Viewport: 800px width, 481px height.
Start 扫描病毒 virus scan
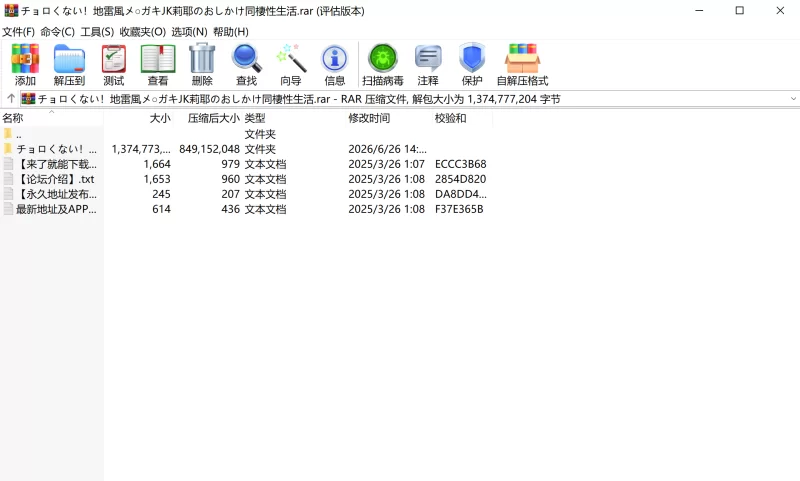coord(383,58)
